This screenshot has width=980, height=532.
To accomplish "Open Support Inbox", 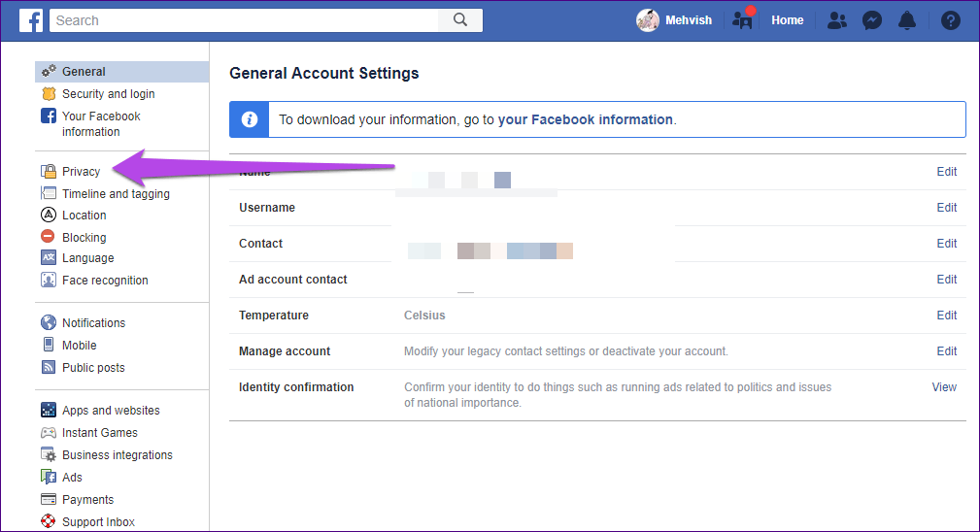I will tap(98, 522).
